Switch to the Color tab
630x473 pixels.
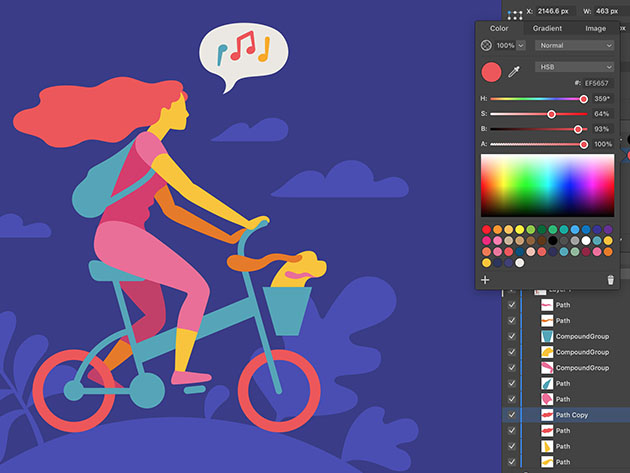click(x=499, y=29)
